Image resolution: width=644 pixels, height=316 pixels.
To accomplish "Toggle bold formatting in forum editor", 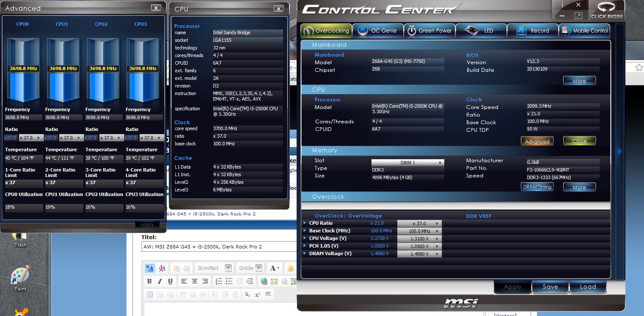I will (149, 281).
